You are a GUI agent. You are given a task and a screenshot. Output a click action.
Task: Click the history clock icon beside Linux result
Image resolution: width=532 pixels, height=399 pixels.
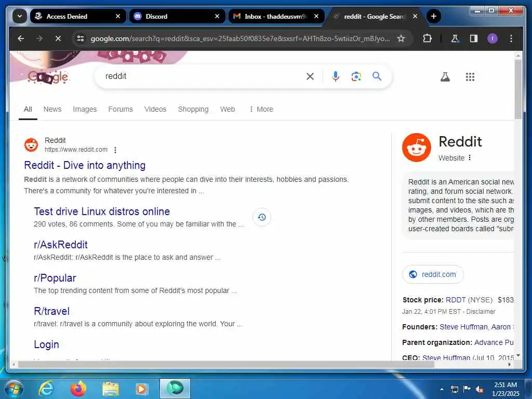pos(262,217)
